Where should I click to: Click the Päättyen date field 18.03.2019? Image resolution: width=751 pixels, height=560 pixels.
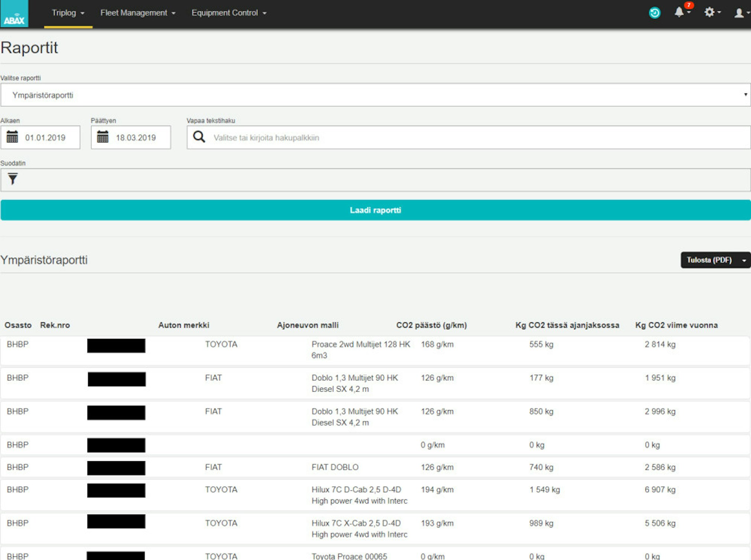click(x=131, y=137)
